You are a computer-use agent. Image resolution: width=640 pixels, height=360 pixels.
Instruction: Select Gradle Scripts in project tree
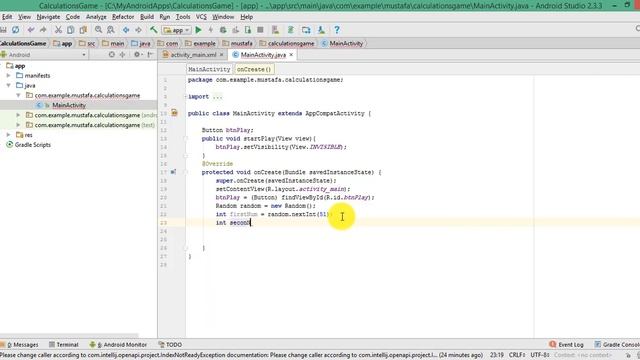pyautogui.click(x=33, y=145)
